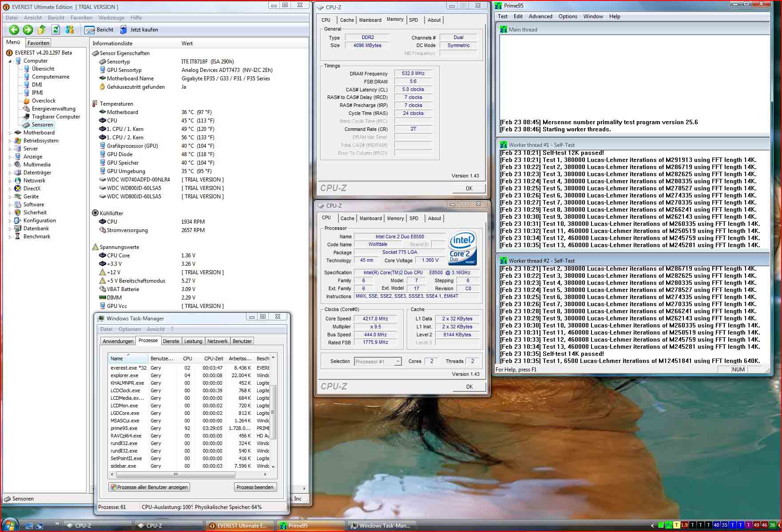Click the Worker thread #1 - Self-Test title
Screen dimensions: 782x532
[x=542, y=145]
